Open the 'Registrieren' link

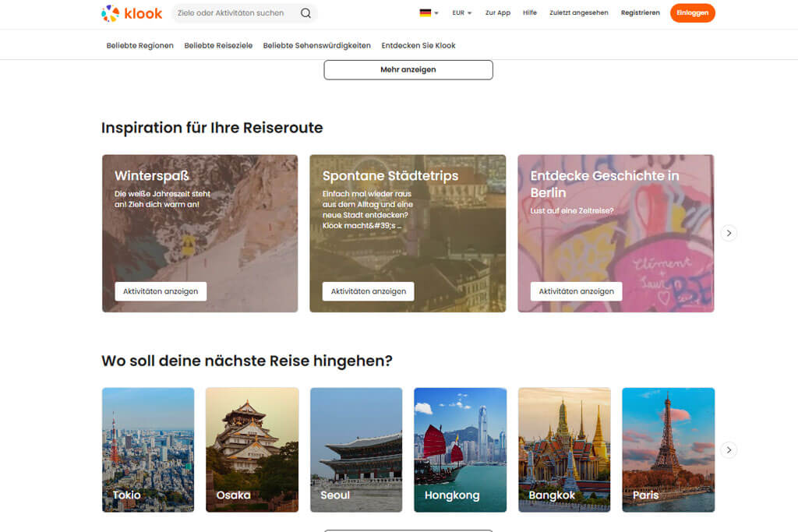point(640,12)
